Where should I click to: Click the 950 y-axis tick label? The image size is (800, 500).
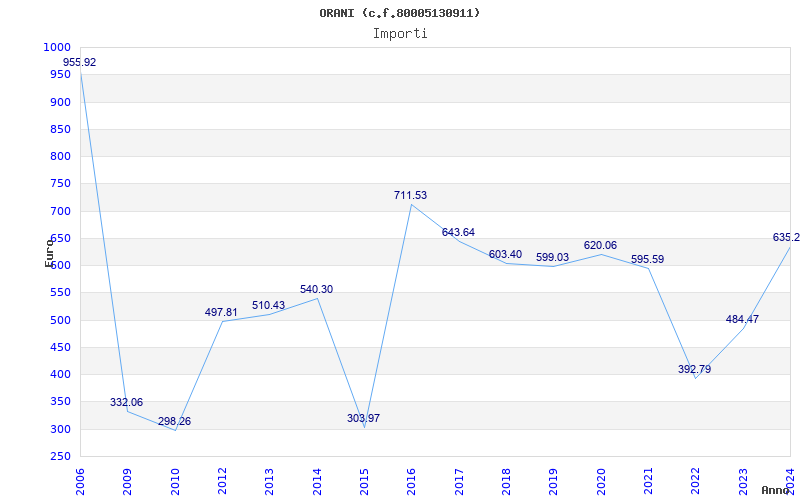60,74
